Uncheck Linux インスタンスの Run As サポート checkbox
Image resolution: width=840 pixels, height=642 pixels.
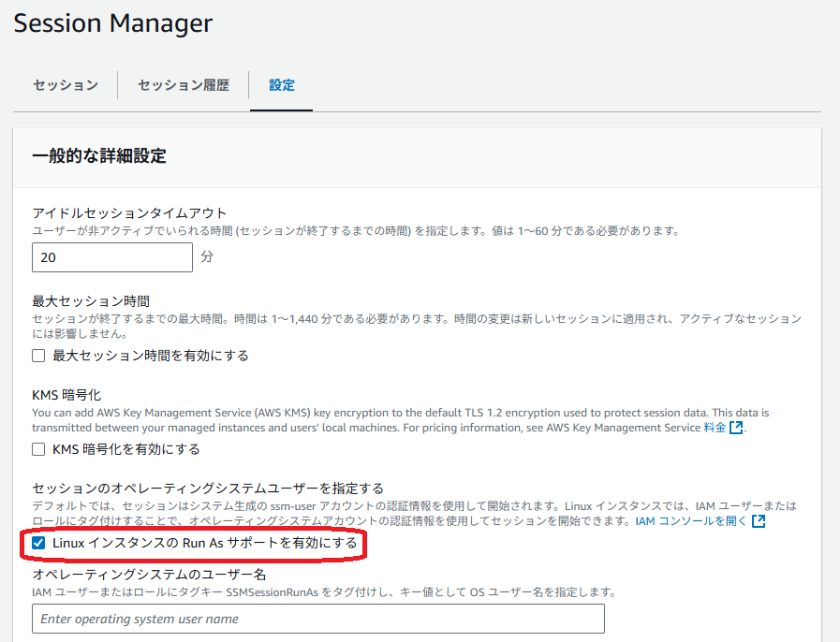pyautogui.click(x=38, y=543)
